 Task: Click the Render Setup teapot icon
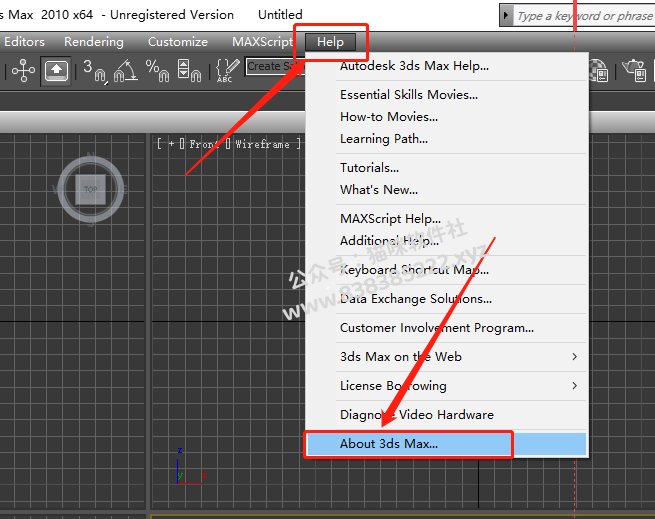635,70
